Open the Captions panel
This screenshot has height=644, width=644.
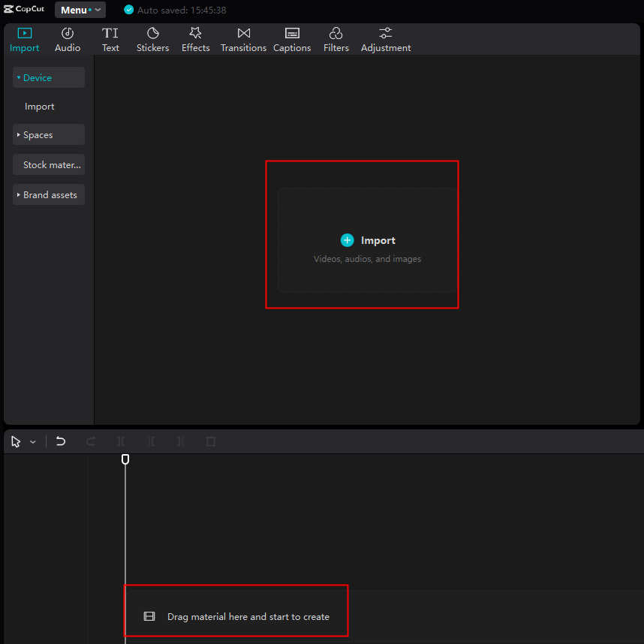[x=292, y=38]
